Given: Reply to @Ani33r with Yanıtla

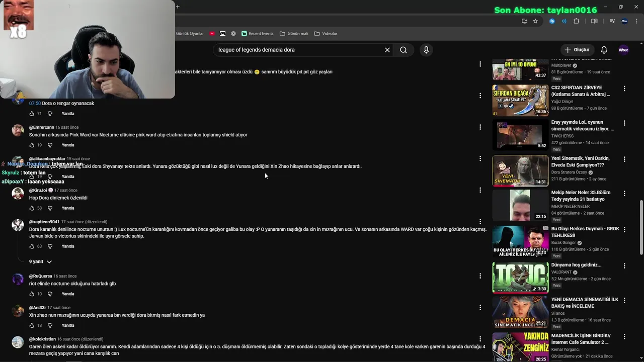Looking at the screenshot, I should (68, 325).
